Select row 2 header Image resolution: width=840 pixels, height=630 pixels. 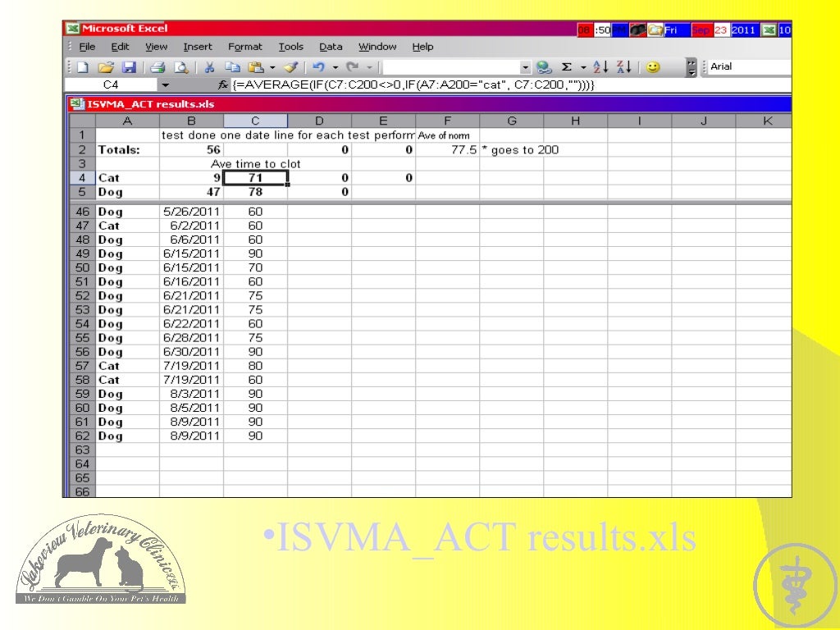(x=82, y=149)
